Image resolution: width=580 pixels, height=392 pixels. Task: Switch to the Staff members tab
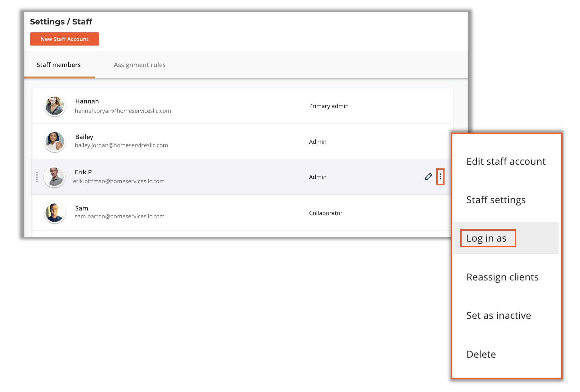tap(59, 65)
